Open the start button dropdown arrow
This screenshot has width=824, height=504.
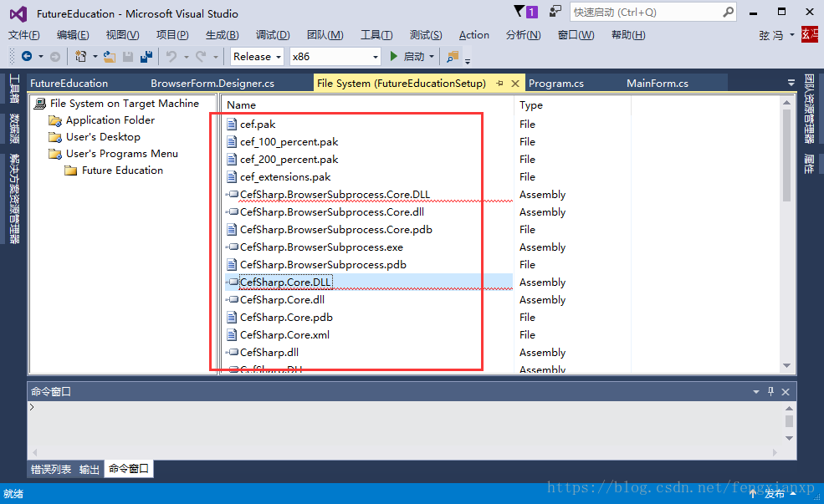[432, 56]
